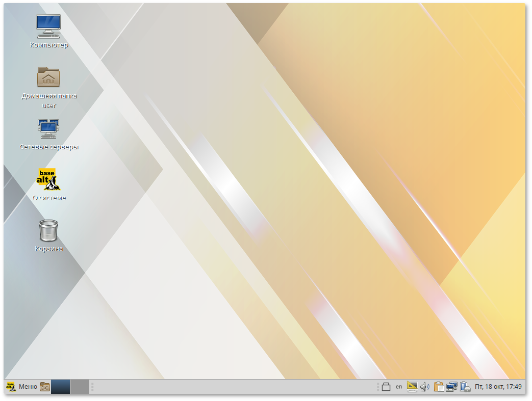Click the panel separator handle before tray
The height and width of the screenshot is (401, 532).
tap(377, 387)
